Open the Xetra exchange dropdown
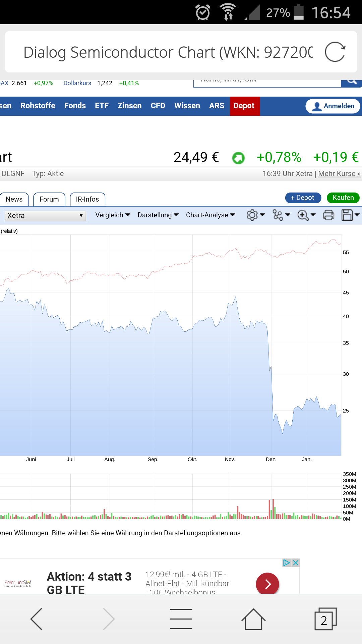 pyautogui.click(x=45, y=215)
